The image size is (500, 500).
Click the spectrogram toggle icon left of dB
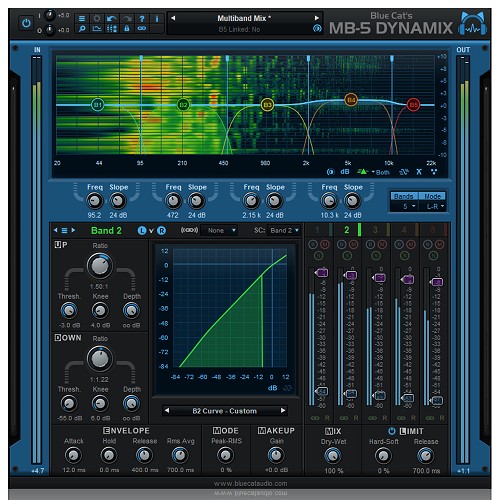[x=330, y=172]
